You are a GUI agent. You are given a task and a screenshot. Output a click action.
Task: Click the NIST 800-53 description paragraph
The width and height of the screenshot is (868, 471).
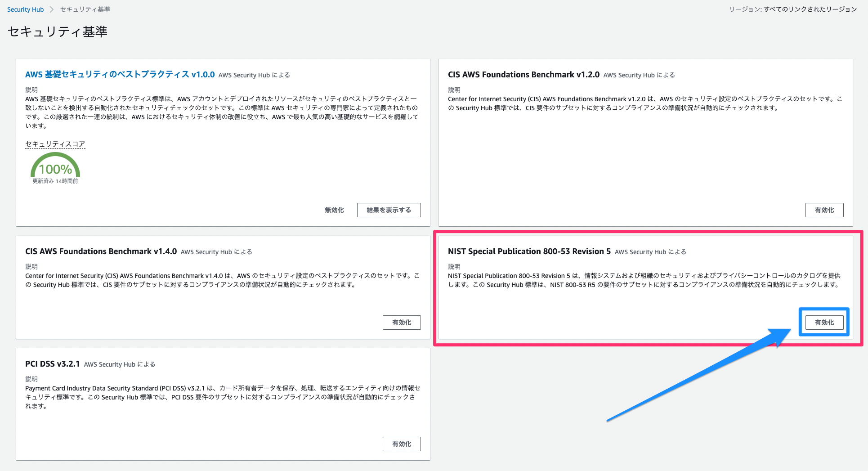644,280
